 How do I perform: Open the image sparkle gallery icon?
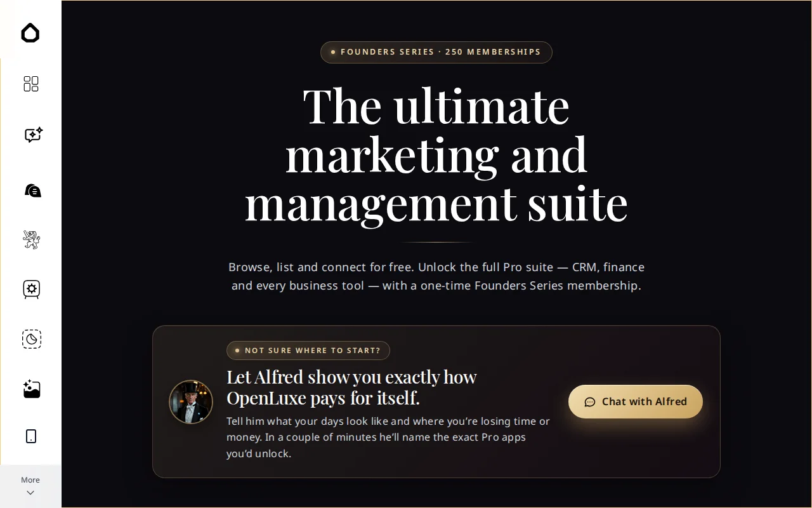32,389
